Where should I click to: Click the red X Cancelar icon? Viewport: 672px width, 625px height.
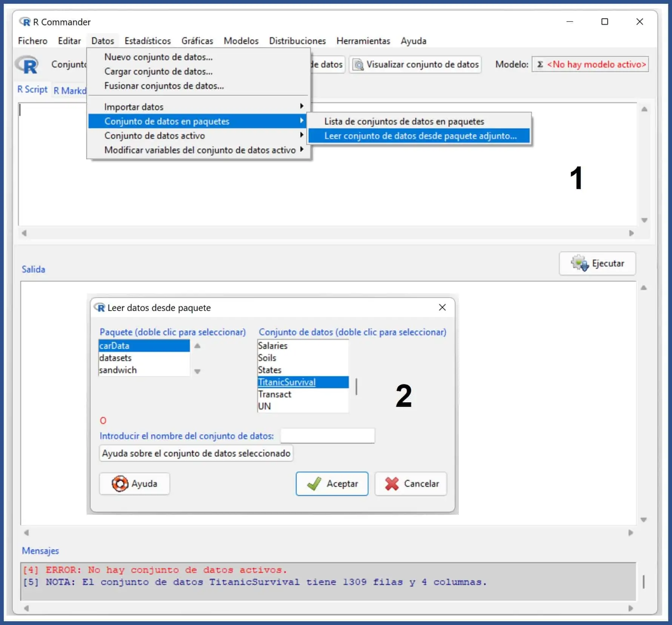392,483
